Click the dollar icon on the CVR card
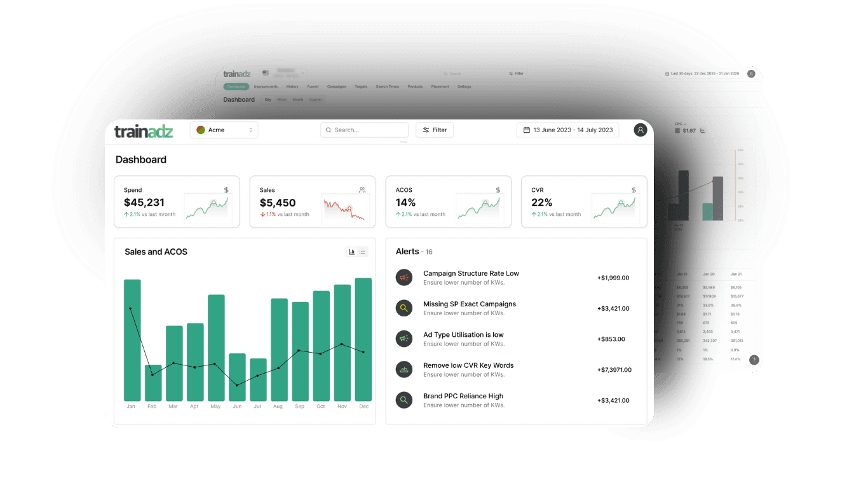Image resolution: width=868 pixels, height=488 pixels. (634, 190)
